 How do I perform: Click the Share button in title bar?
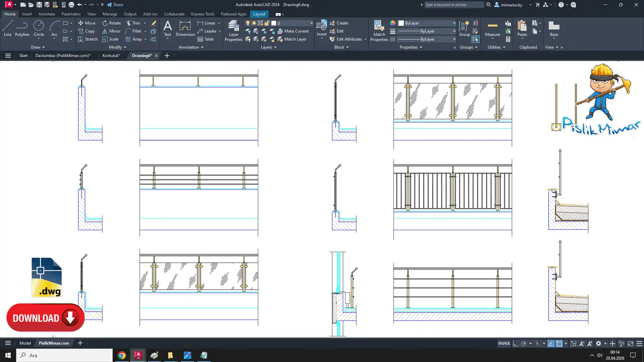click(x=115, y=5)
